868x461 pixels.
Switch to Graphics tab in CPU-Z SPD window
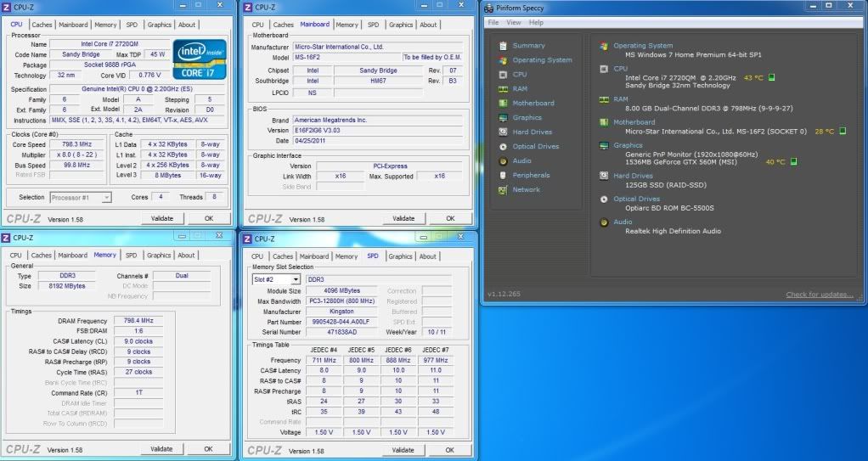click(x=400, y=256)
